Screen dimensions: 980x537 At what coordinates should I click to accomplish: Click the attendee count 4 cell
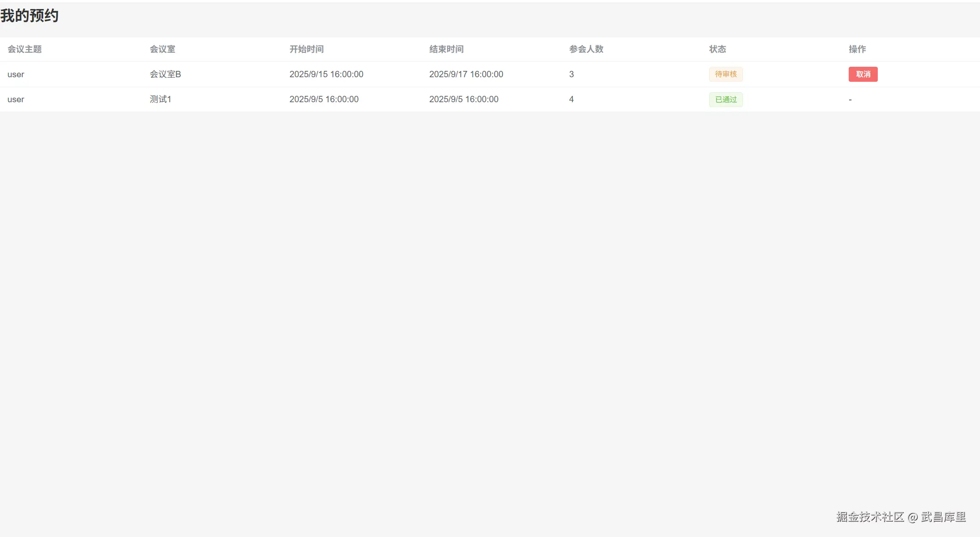(x=571, y=99)
